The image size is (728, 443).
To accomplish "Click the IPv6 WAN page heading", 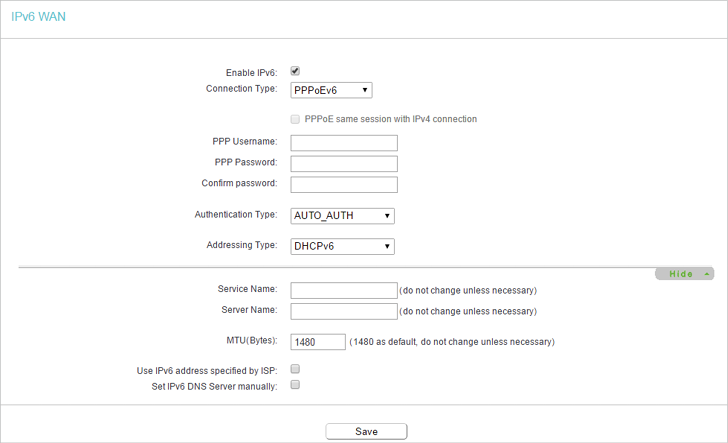I will [x=39, y=17].
